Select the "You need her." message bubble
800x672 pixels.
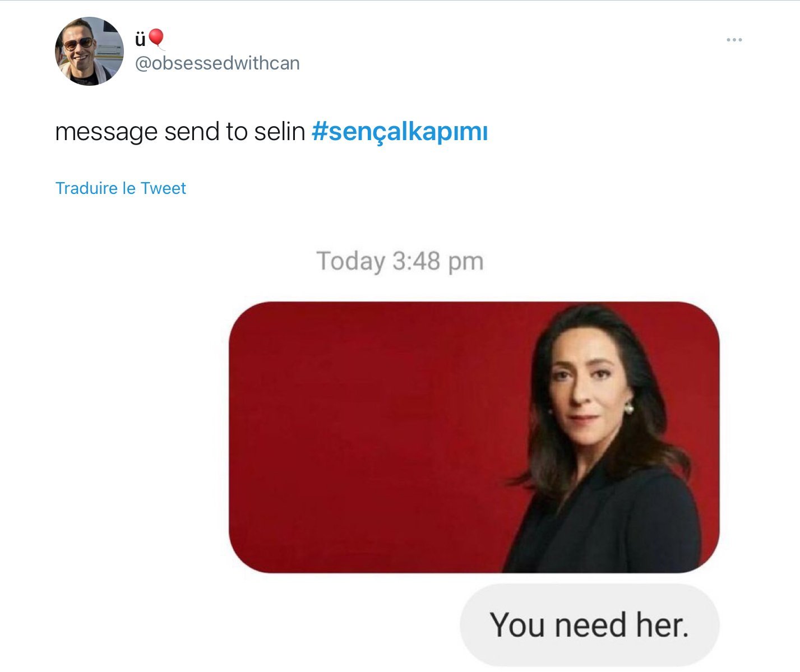pyautogui.click(x=589, y=625)
